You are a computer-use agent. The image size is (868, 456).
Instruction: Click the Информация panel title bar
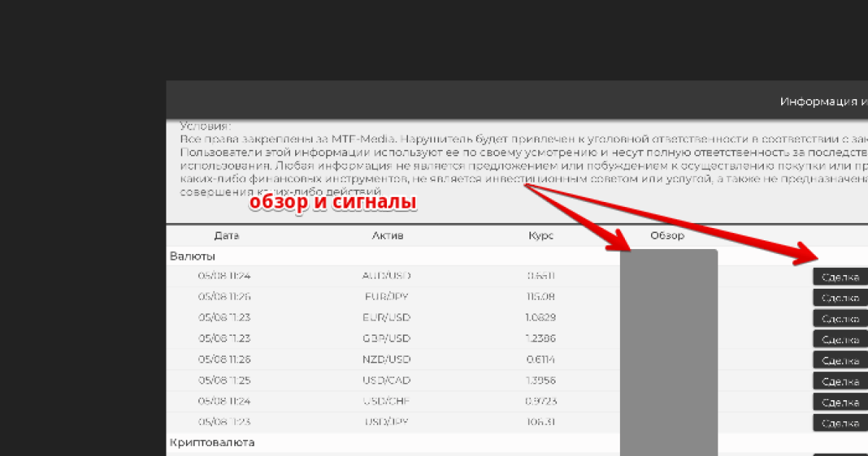517,100
